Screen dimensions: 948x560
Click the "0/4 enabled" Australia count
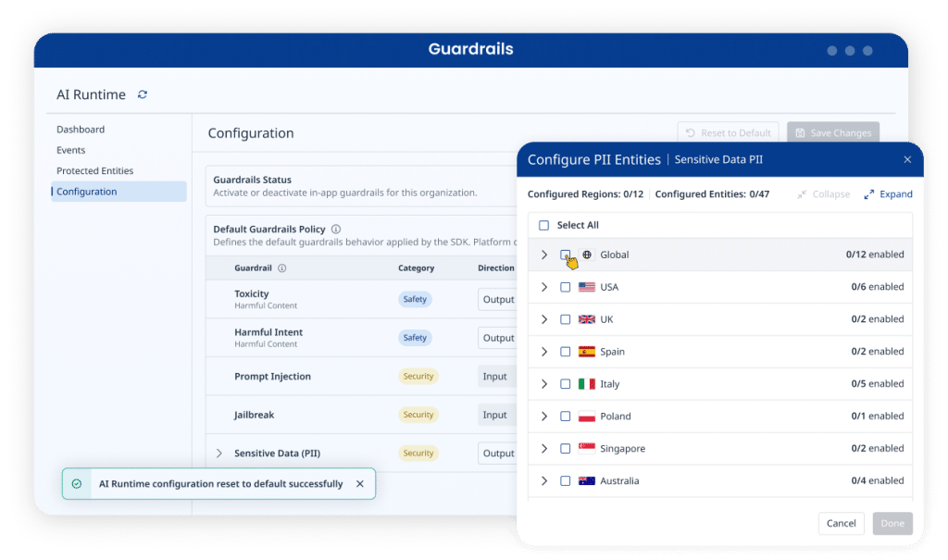click(878, 480)
